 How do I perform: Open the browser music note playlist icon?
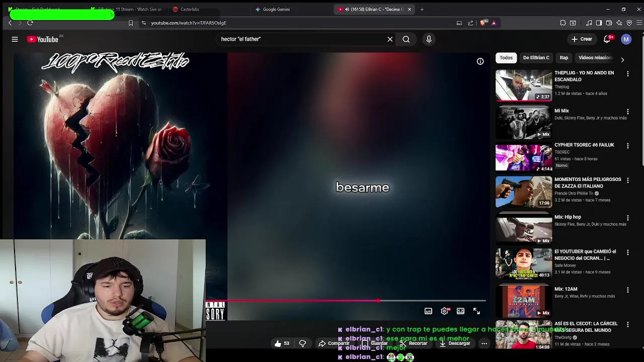pyautogui.click(x=589, y=23)
